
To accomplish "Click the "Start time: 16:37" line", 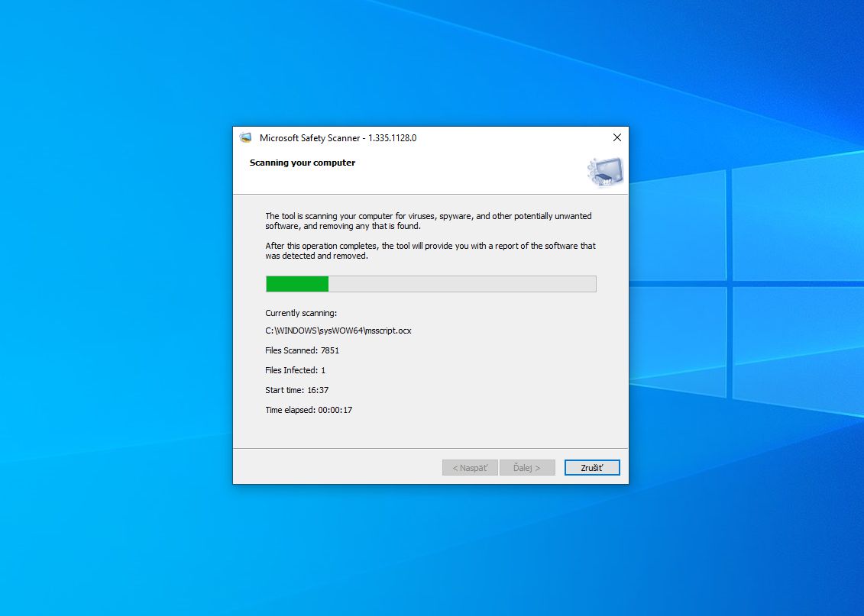I will click(297, 390).
